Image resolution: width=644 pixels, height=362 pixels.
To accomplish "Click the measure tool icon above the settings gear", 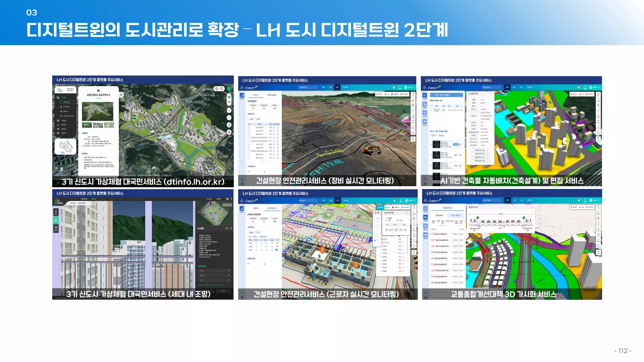I will coord(229,125).
